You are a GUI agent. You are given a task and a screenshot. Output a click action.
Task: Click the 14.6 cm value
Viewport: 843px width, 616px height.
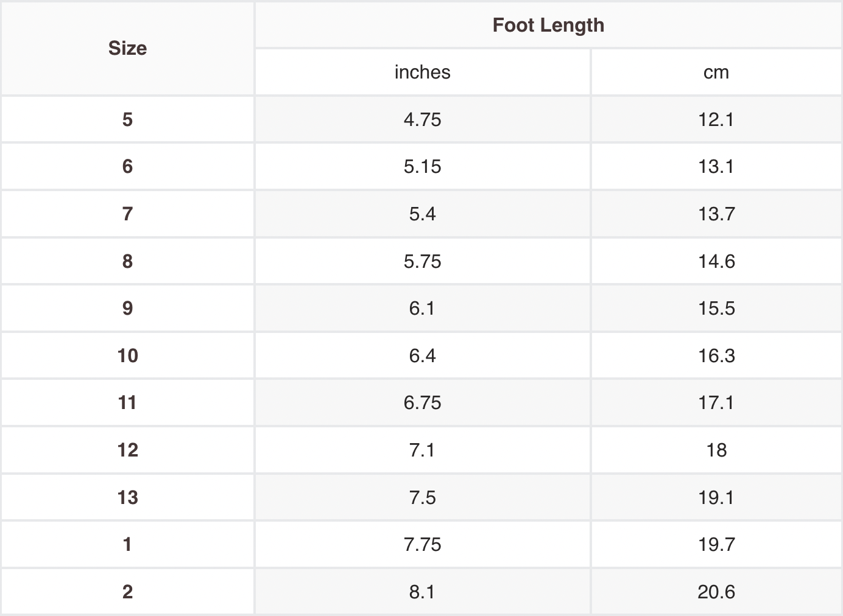click(x=716, y=261)
